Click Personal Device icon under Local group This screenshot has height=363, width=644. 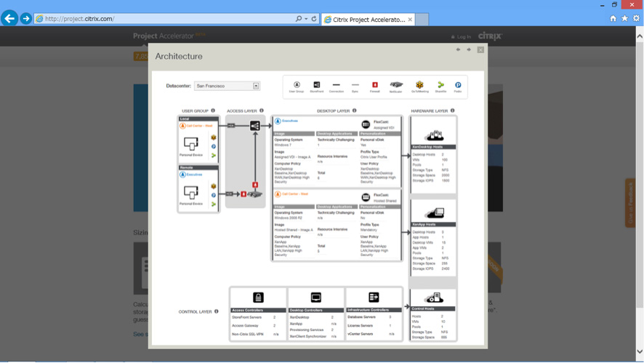(x=191, y=144)
